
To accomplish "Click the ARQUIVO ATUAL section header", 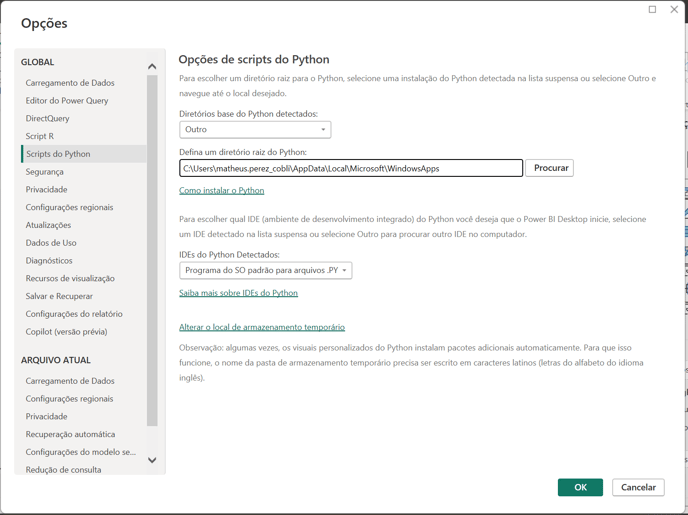I will coord(56,360).
